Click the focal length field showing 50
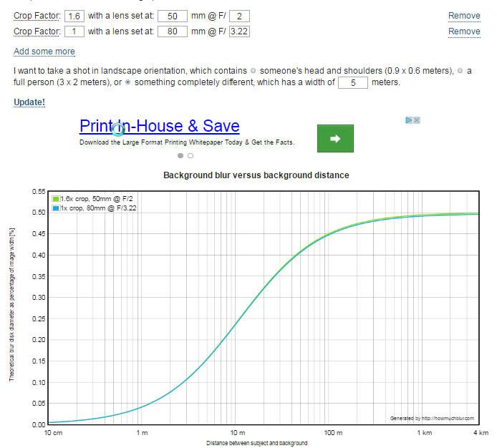This screenshot has height=448, width=497. pyautogui.click(x=172, y=16)
